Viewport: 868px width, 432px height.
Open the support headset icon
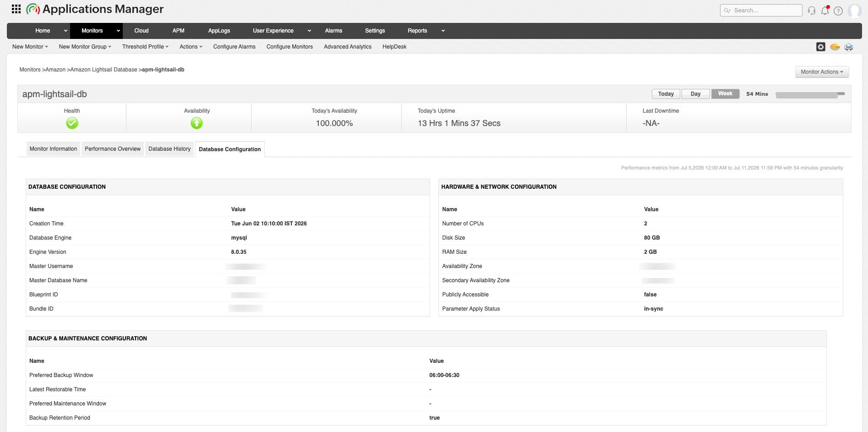(x=812, y=11)
